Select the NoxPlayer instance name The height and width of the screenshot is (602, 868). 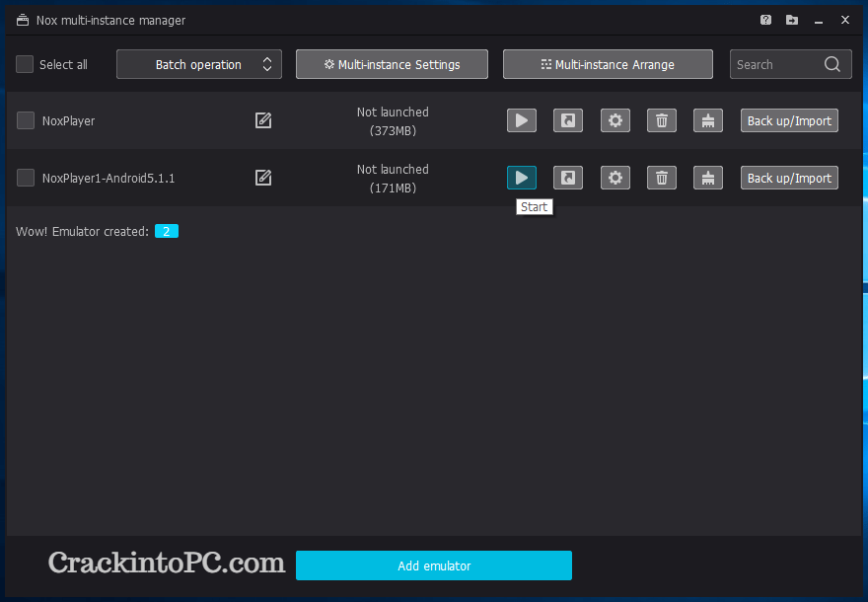[x=69, y=120]
